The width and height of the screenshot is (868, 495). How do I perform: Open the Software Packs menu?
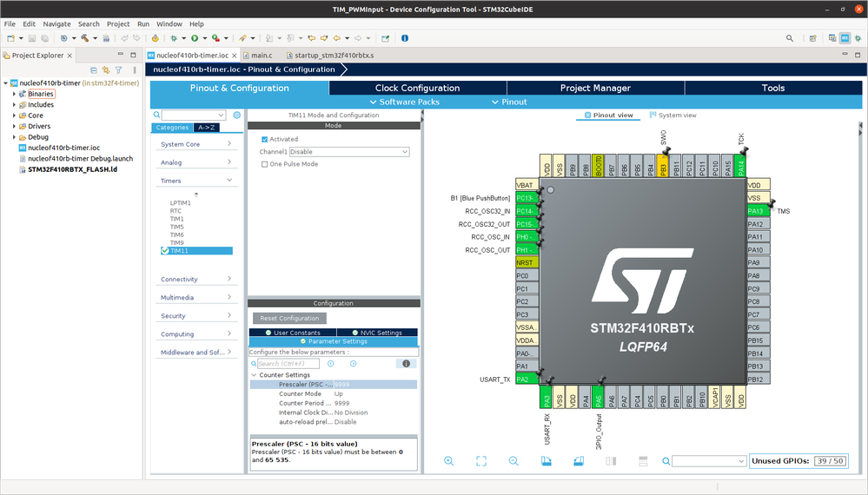[x=404, y=102]
